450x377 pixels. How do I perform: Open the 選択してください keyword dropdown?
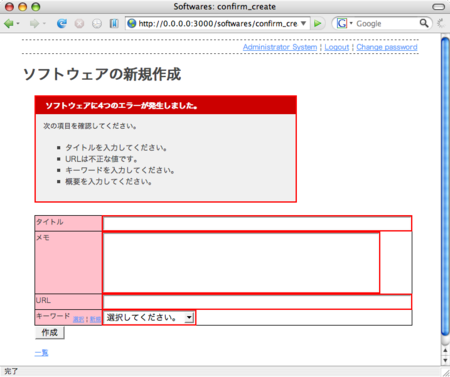[149, 317]
